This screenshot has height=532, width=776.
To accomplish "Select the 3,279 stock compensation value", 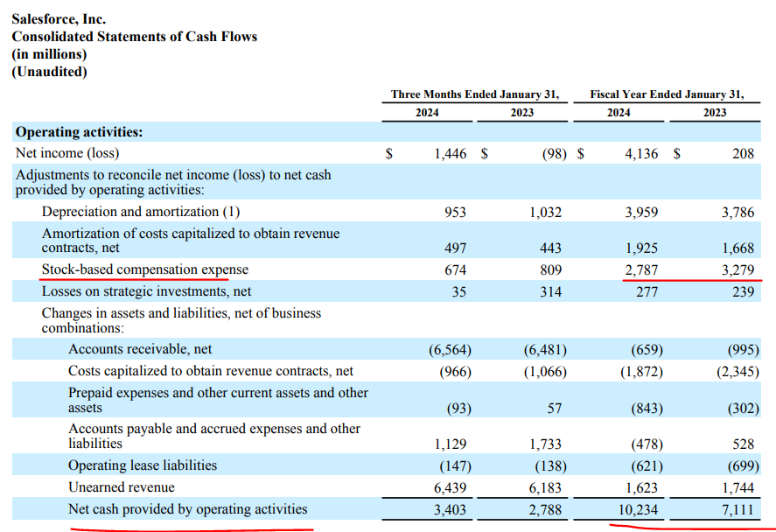I will pyautogui.click(x=737, y=270).
